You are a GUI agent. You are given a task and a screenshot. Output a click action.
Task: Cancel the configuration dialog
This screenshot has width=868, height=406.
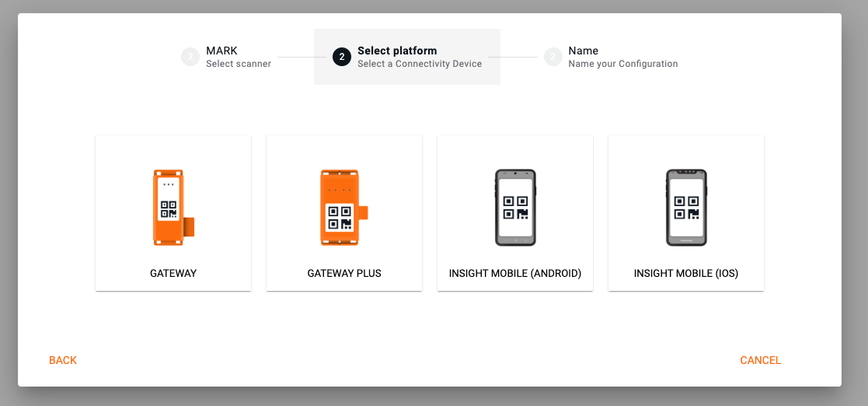761,360
